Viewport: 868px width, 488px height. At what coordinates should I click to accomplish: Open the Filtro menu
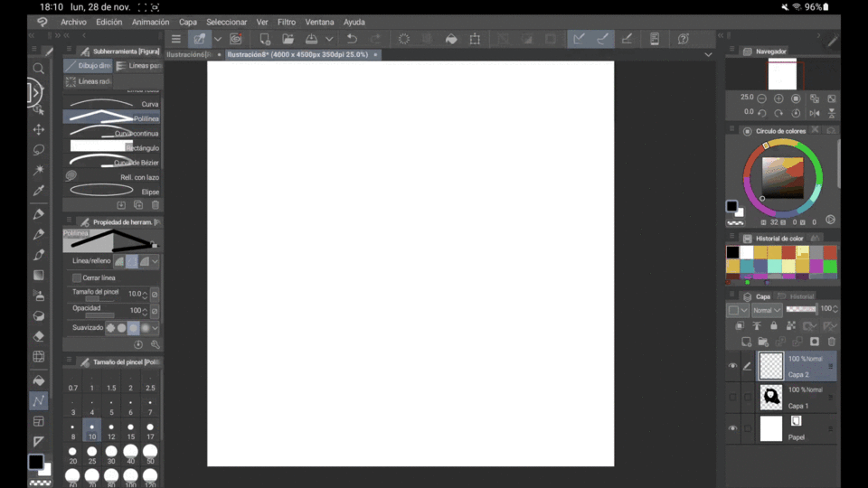[x=287, y=22]
